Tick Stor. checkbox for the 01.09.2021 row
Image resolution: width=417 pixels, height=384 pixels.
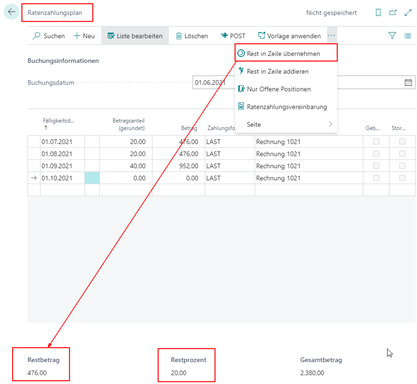[402, 166]
